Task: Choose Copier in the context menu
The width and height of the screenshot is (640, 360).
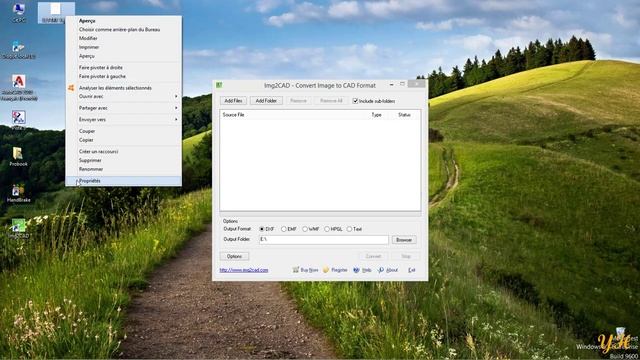Action: (x=123, y=140)
